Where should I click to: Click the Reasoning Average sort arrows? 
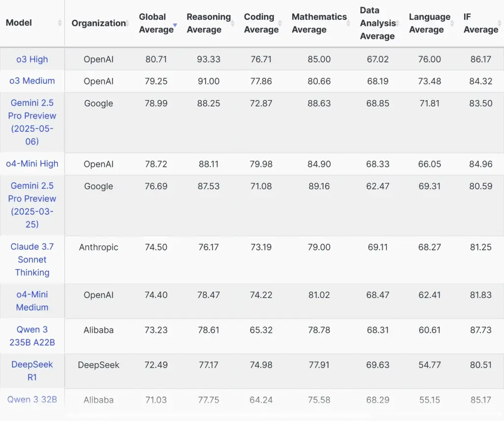tap(232, 23)
